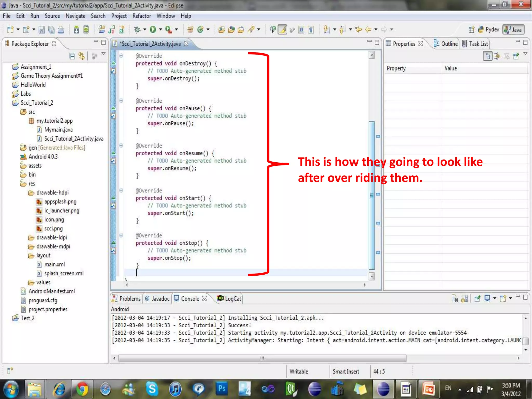The height and width of the screenshot is (399, 532).
Task: Switch to the LogCat tab
Action: 229,298
